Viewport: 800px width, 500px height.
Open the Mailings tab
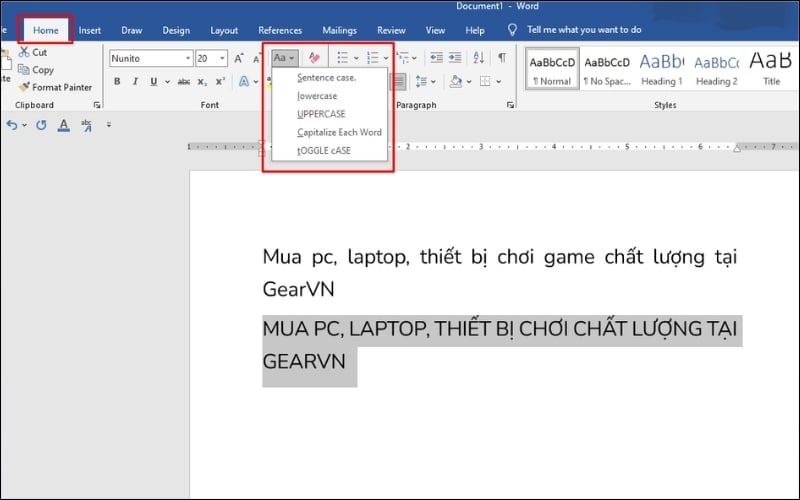340,30
